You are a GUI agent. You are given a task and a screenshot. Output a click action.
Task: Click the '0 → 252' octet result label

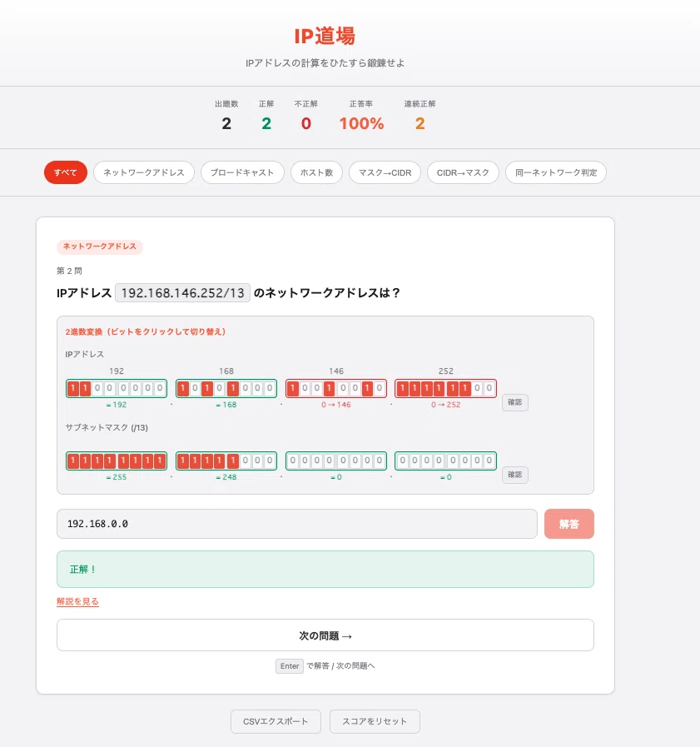click(445, 405)
